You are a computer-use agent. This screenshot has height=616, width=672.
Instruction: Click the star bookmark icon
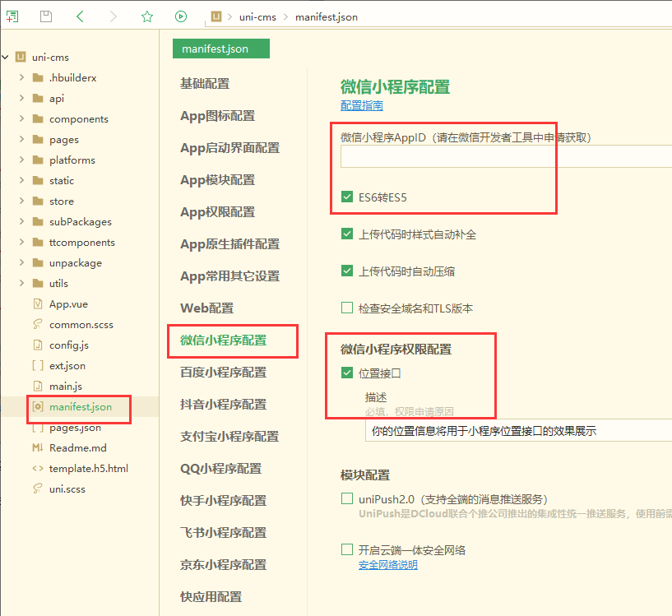146,16
